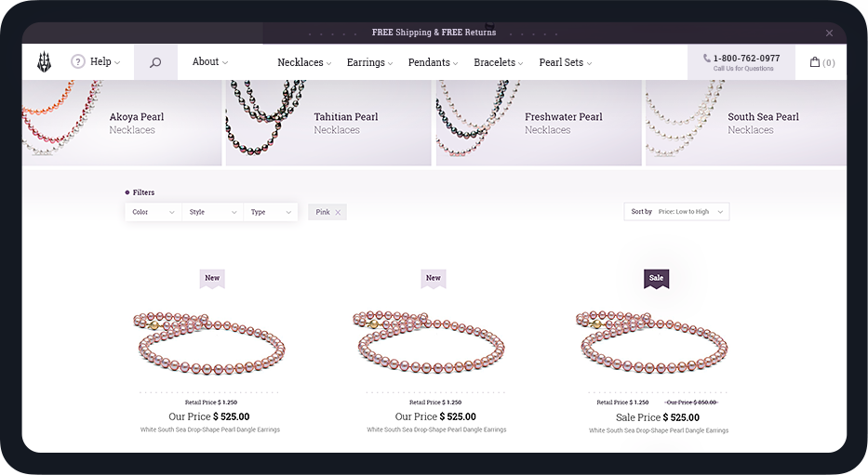Open the Earrings menu
The height and width of the screenshot is (475, 868).
coord(369,62)
